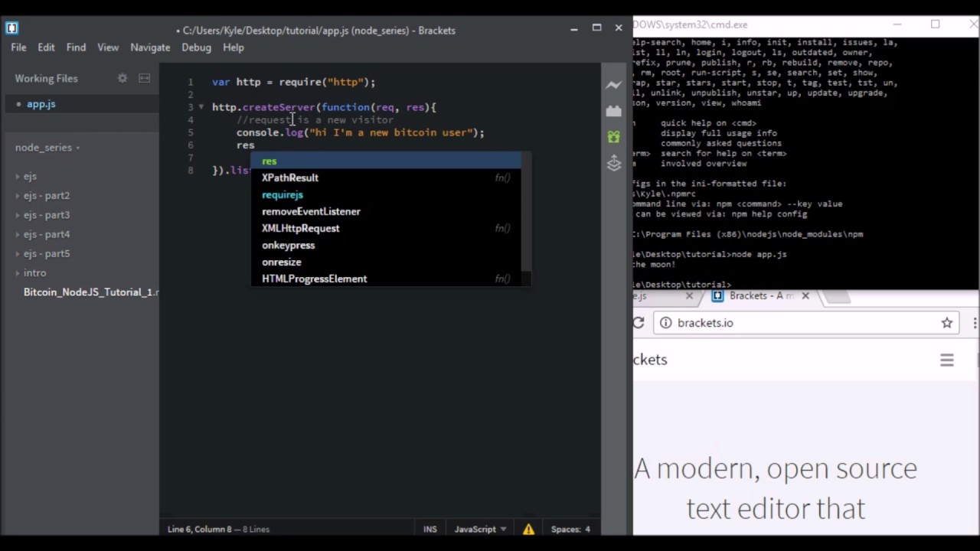Click the Live Preview lightning icon
This screenshot has width=980, height=551.
click(614, 84)
